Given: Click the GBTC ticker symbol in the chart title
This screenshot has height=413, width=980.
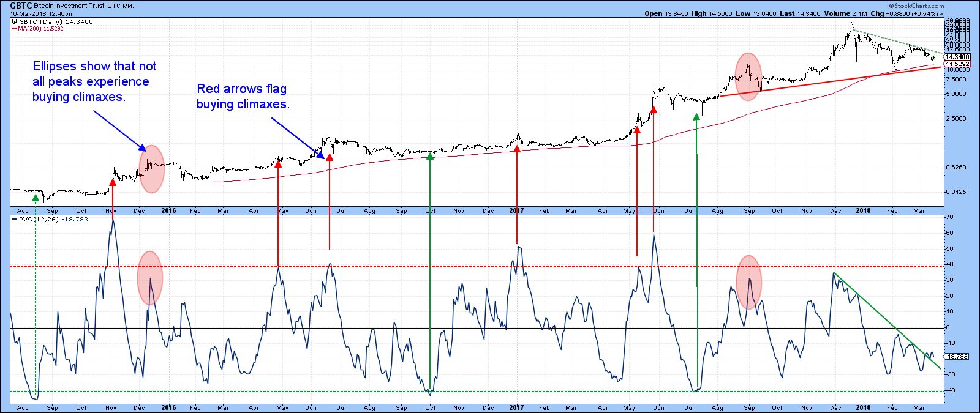Looking at the screenshot, I should coord(21,6).
